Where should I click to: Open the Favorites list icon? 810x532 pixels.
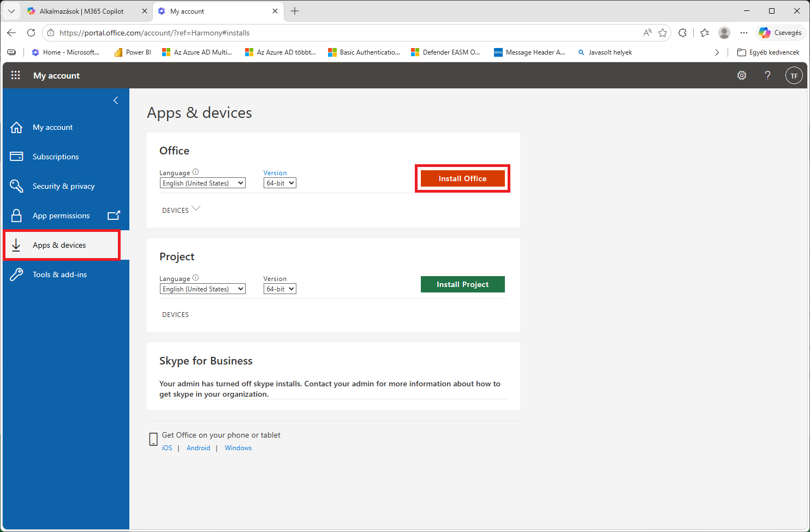[705, 33]
